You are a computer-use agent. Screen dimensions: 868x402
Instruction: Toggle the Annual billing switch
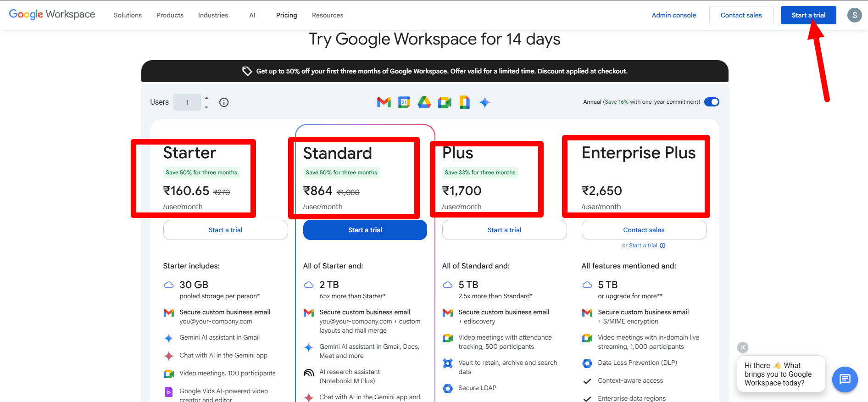coord(712,102)
